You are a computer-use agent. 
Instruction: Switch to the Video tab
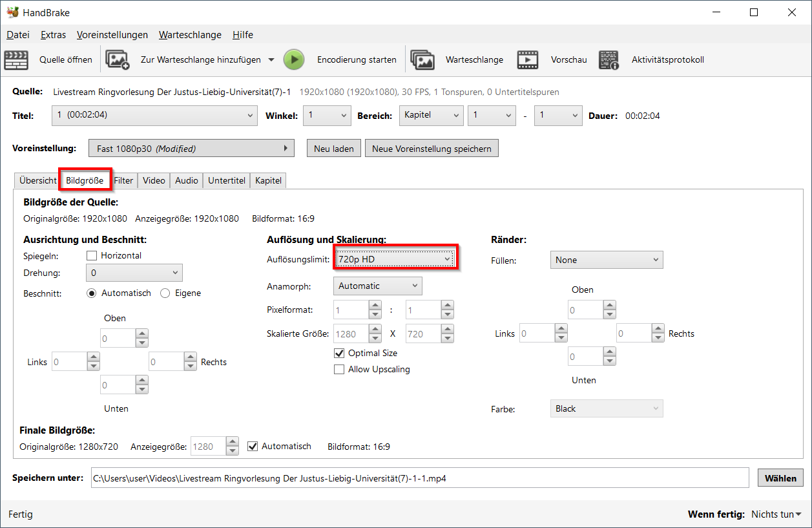(x=154, y=181)
